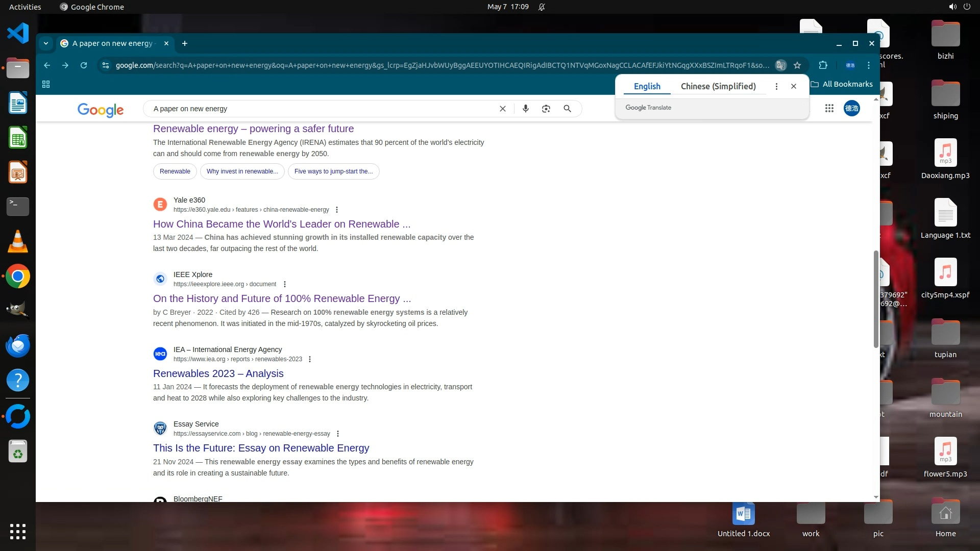The height and width of the screenshot is (551, 980).
Task: Select English in translate popup
Action: [647, 86]
